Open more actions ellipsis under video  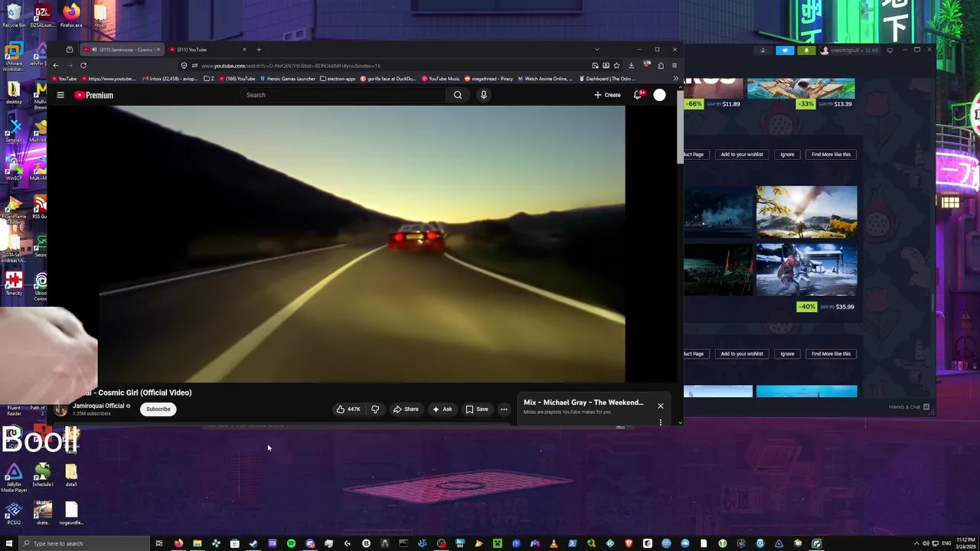click(x=504, y=409)
